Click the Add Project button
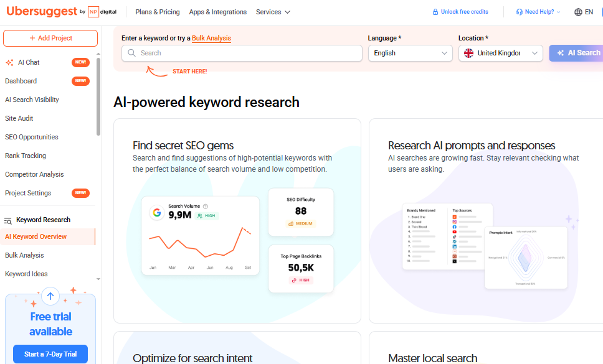 click(x=50, y=38)
